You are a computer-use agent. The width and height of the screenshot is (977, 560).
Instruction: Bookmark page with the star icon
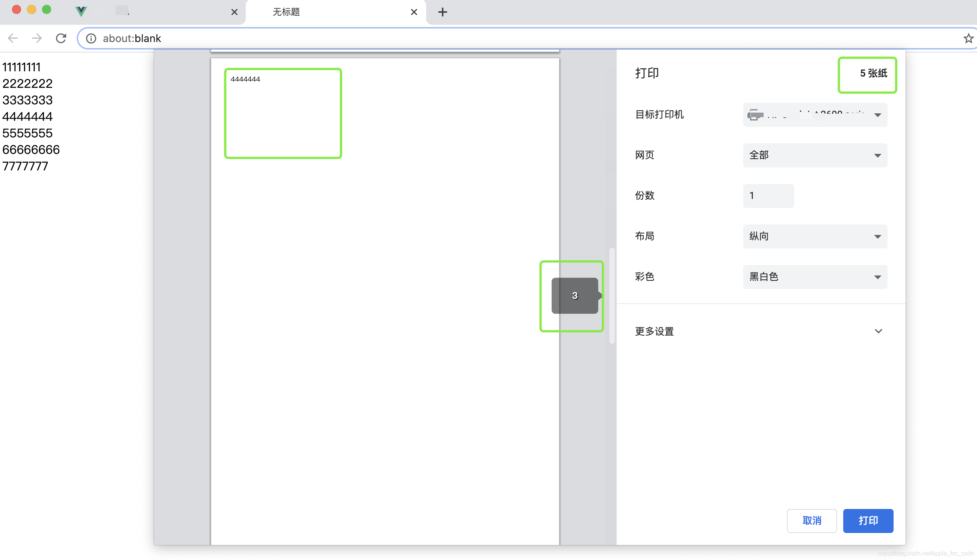[x=968, y=38]
